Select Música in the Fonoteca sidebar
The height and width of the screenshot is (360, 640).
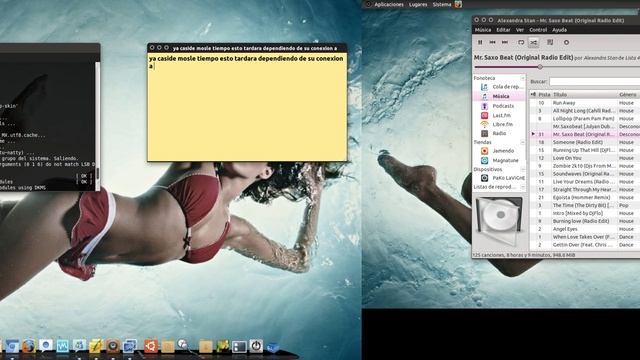pos(500,96)
